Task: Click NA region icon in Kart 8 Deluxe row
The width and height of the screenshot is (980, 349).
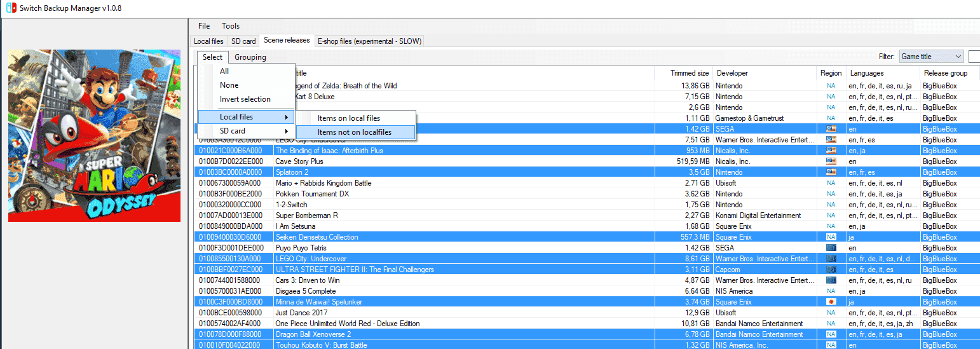Action: [831, 97]
